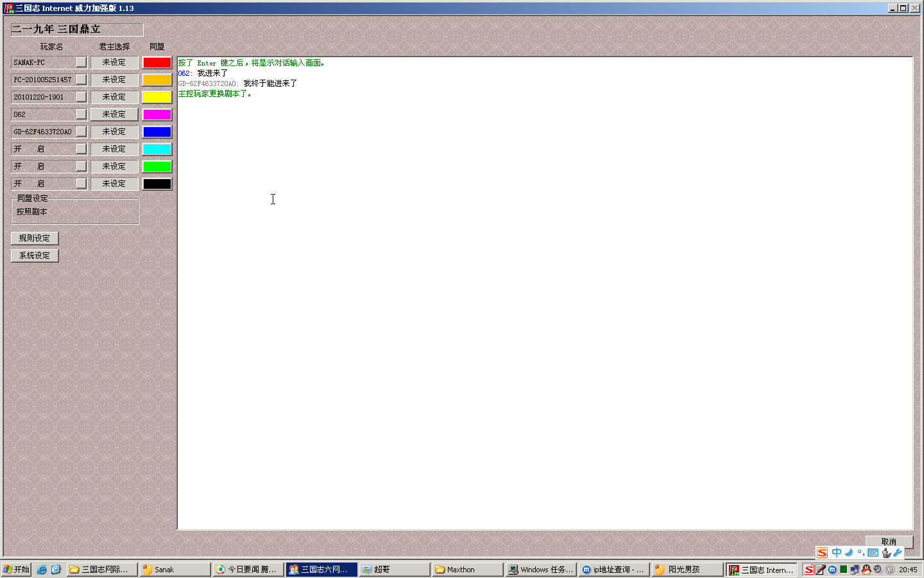Toggle Chinese input mode 中 icon

click(x=836, y=553)
